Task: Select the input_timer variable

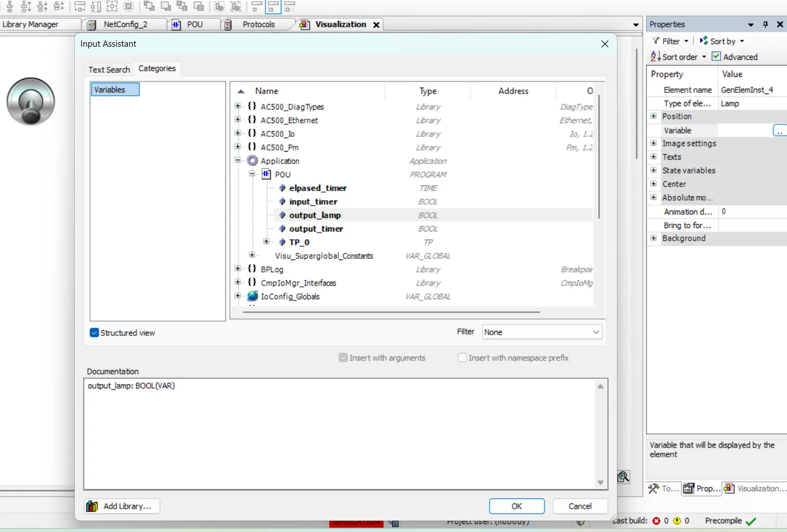Action: [x=313, y=202]
